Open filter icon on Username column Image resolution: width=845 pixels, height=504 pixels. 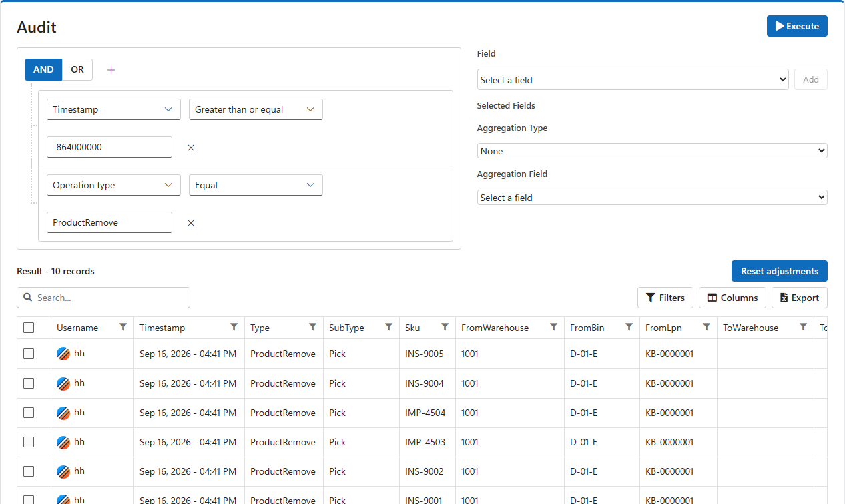click(x=123, y=327)
